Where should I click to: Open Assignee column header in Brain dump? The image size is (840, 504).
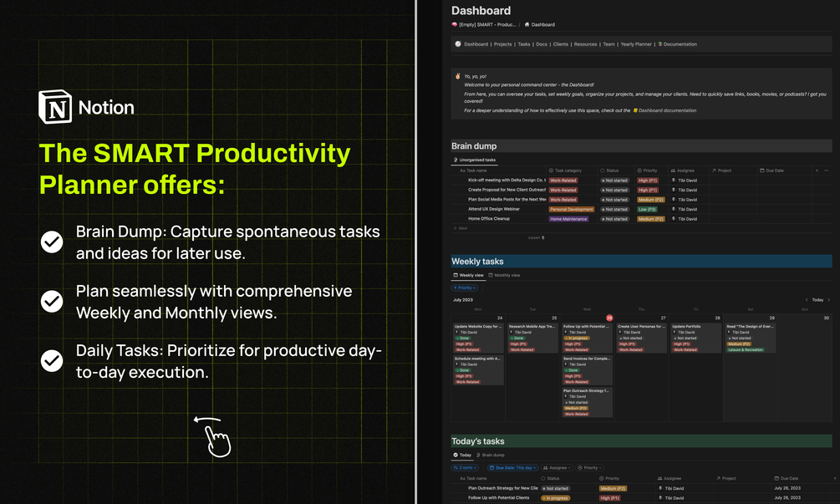[x=683, y=171]
